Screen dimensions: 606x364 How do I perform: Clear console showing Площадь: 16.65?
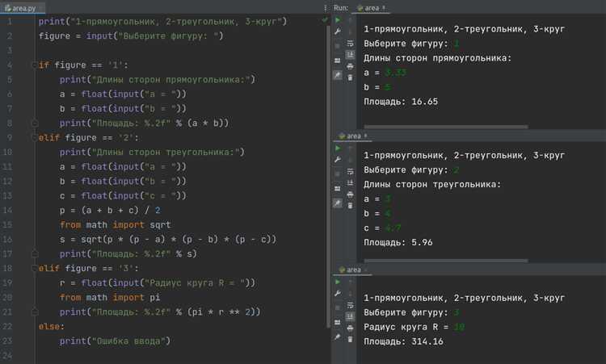click(350, 78)
